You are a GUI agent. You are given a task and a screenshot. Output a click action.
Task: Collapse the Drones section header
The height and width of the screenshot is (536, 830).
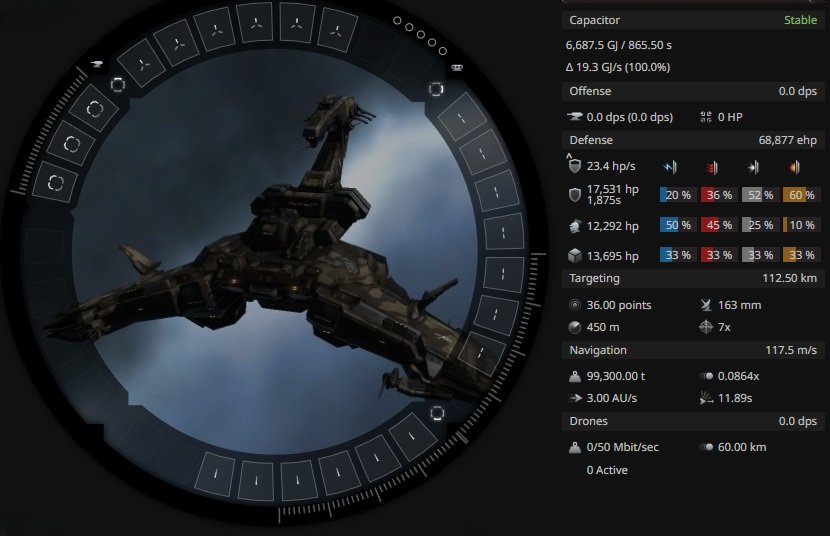tap(693, 421)
